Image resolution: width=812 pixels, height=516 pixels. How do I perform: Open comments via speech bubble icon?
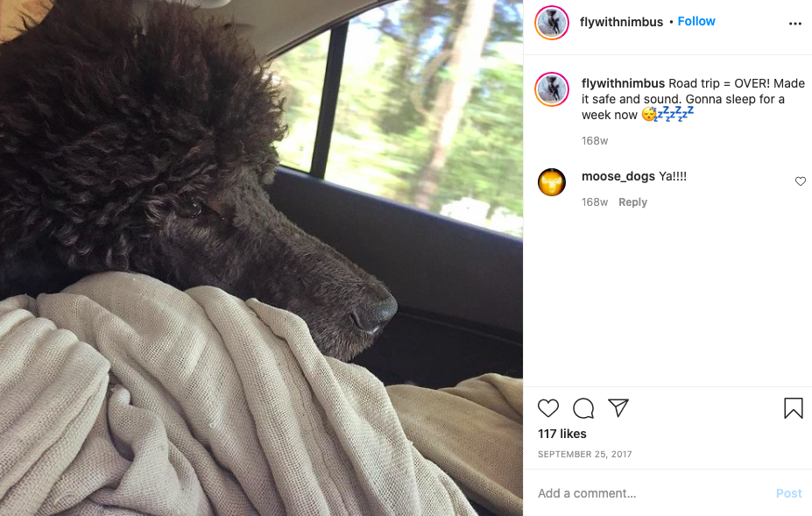583,408
